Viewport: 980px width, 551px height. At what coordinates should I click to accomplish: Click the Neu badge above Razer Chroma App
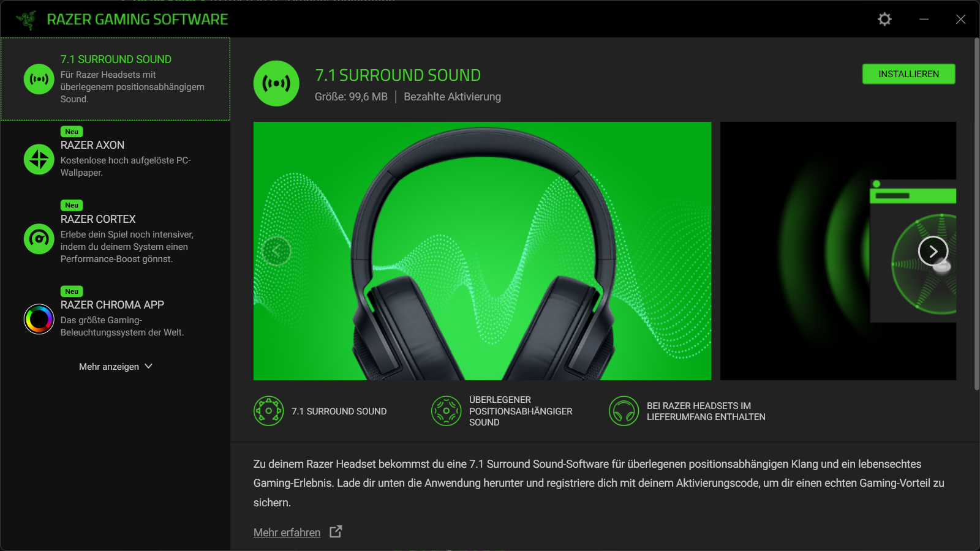pyautogui.click(x=72, y=291)
